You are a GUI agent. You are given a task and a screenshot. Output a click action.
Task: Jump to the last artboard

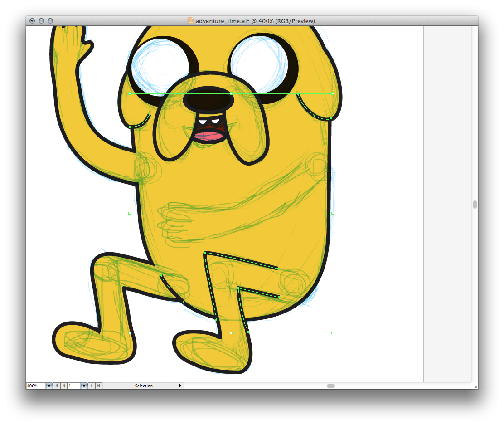99,386
